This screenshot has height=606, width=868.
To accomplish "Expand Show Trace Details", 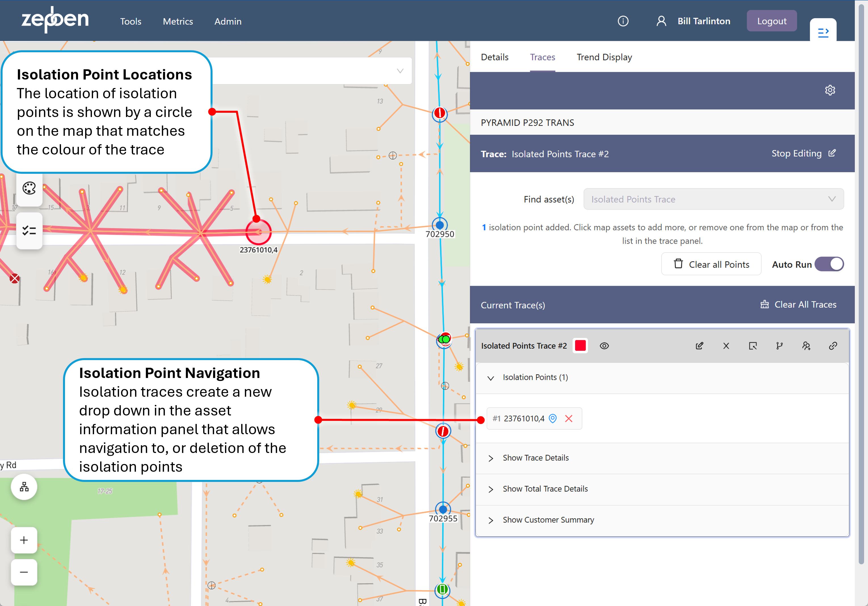I will pyautogui.click(x=662, y=458).
